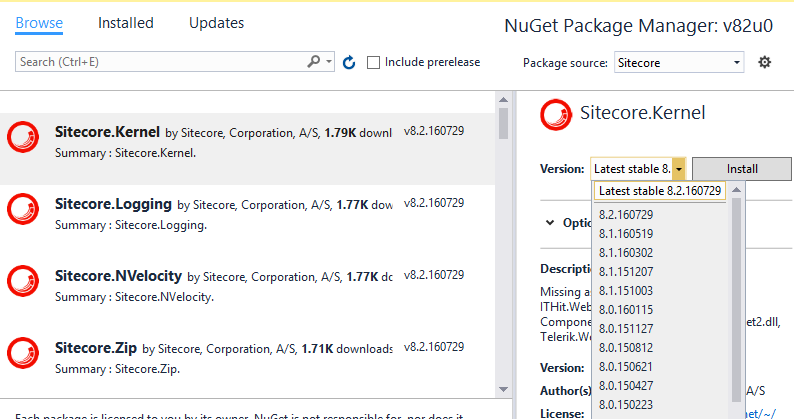794x419 pixels.
Task: Click Sitecore.Zip version v8.2.160729 label
Action: (x=434, y=347)
